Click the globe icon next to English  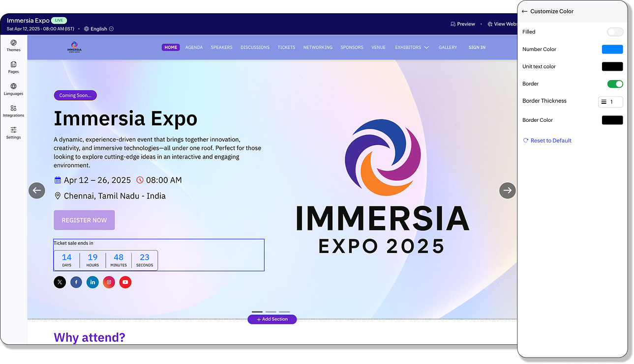(x=87, y=29)
